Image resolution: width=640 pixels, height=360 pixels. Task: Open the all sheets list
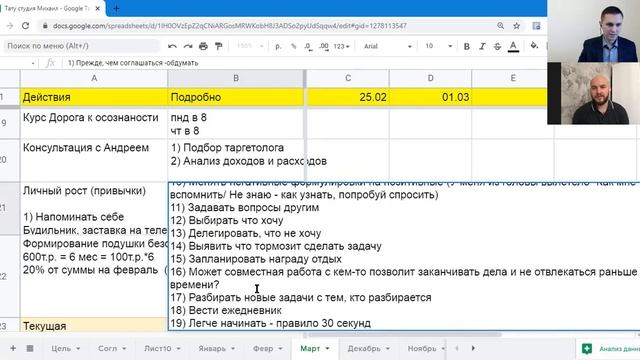point(30,348)
